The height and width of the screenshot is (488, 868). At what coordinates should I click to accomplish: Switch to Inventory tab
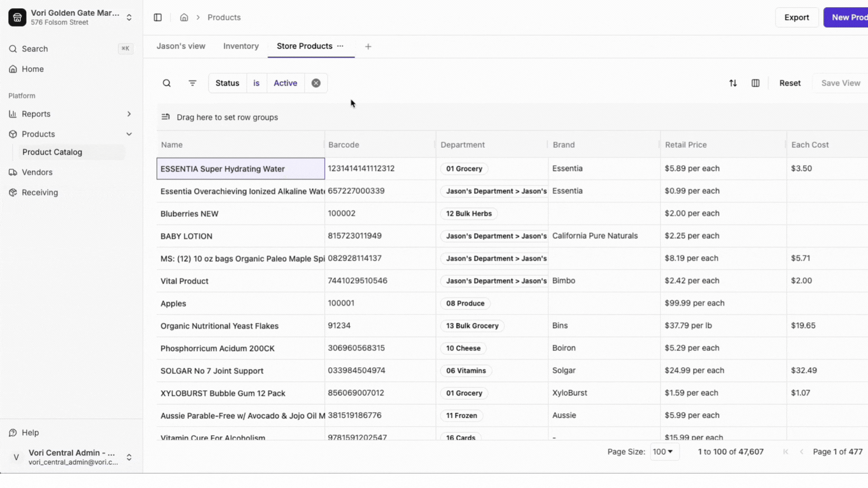click(x=241, y=46)
